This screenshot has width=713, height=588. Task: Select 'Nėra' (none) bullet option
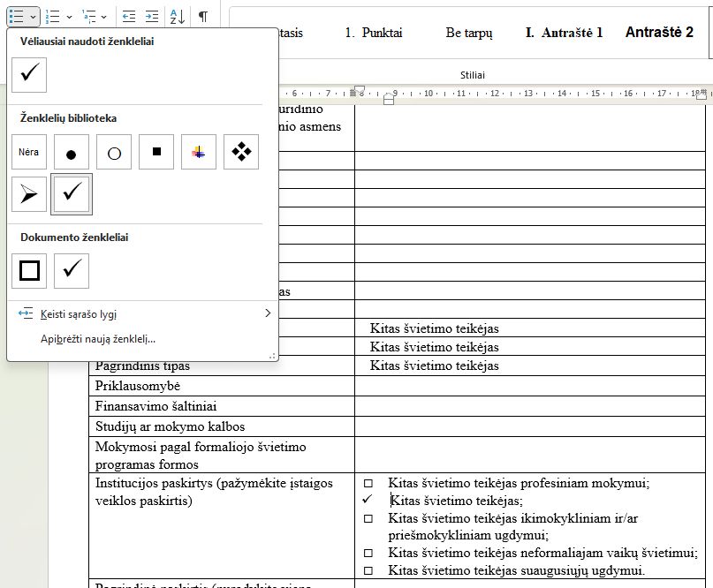coord(29,152)
